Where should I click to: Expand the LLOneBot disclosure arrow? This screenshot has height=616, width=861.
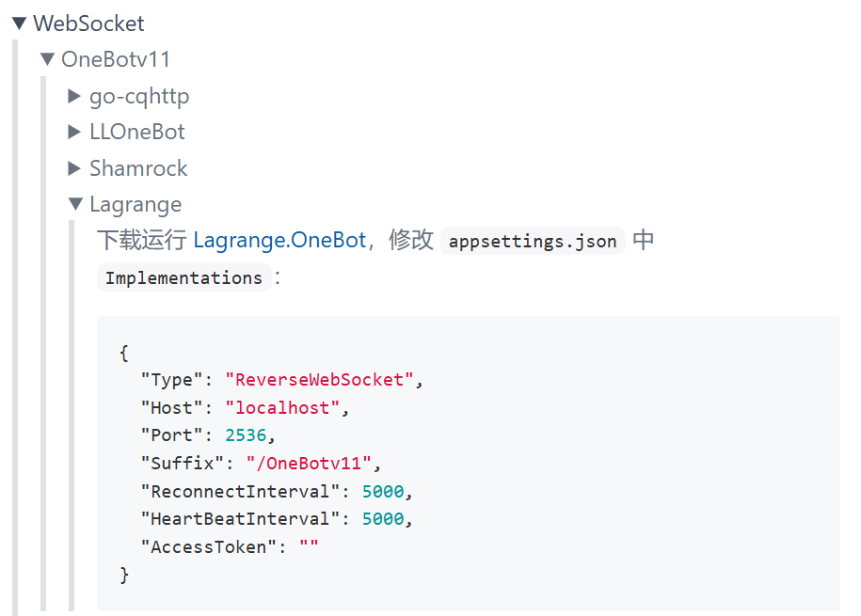[75, 132]
